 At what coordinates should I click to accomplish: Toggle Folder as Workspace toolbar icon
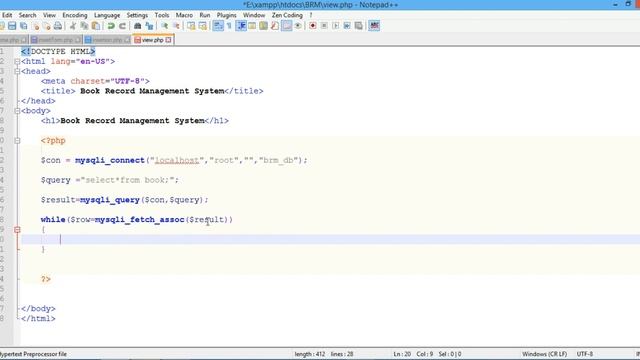coord(287,26)
